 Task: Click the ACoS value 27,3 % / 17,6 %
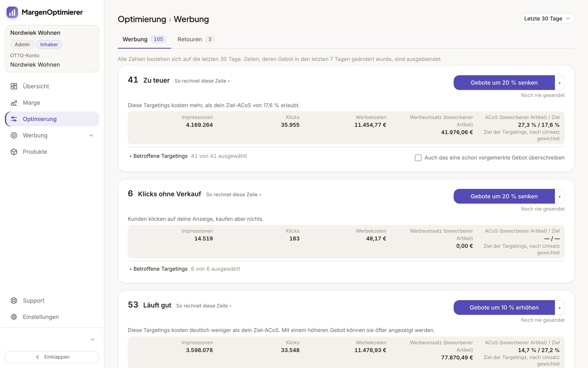539,125
